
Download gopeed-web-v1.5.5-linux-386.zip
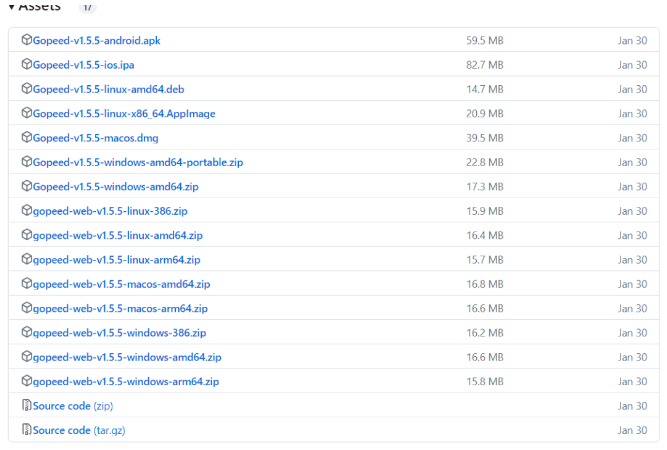coord(110,211)
